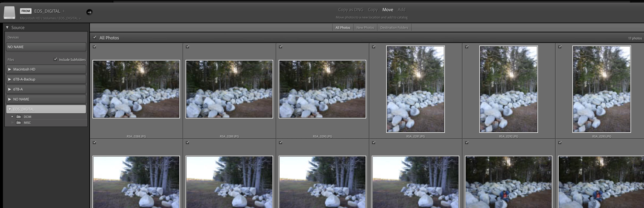Expand the 6TB-A-Backup volume
644x208 pixels.
tap(9, 79)
